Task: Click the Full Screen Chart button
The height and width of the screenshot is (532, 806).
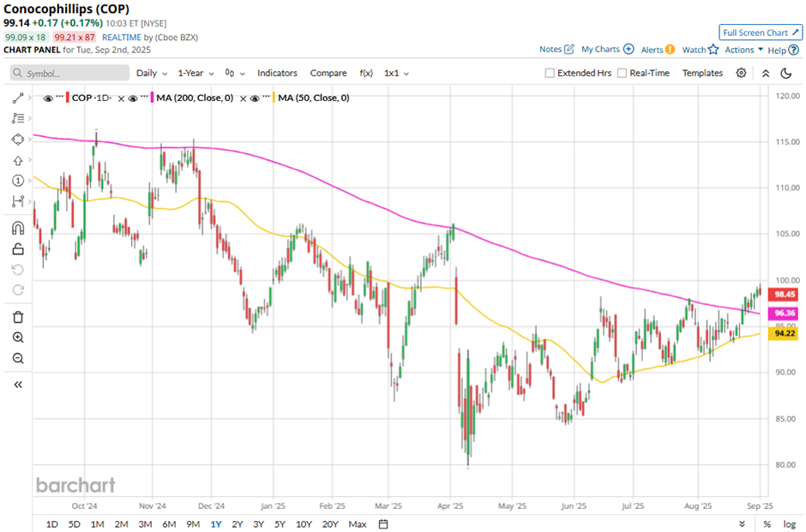Action: (x=761, y=33)
